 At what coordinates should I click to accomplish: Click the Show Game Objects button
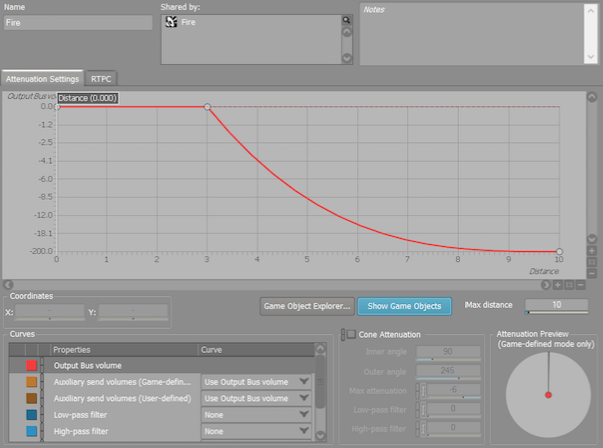click(404, 306)
